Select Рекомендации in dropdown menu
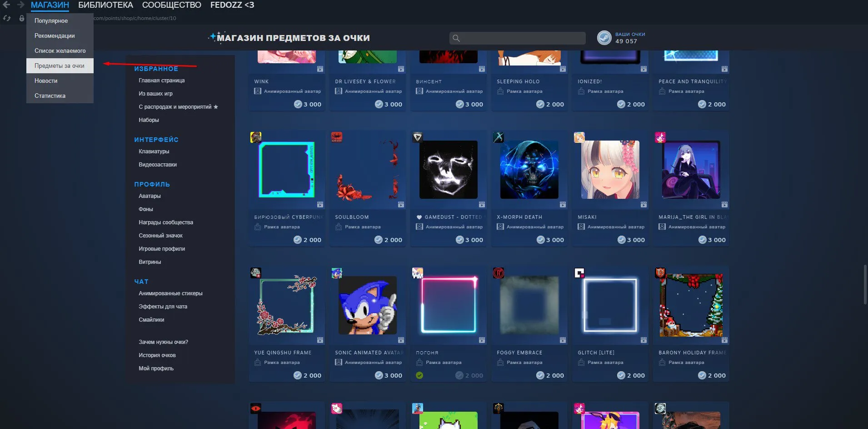The image size is (868, 429). click(60, 35)
